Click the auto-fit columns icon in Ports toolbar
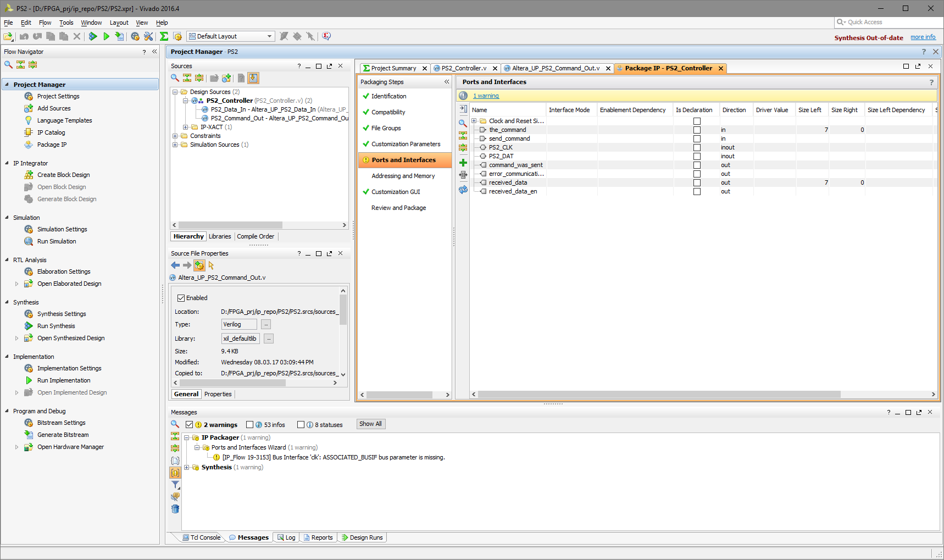Image resolution: width=944 pixels, height=560 pixels. 463,175
